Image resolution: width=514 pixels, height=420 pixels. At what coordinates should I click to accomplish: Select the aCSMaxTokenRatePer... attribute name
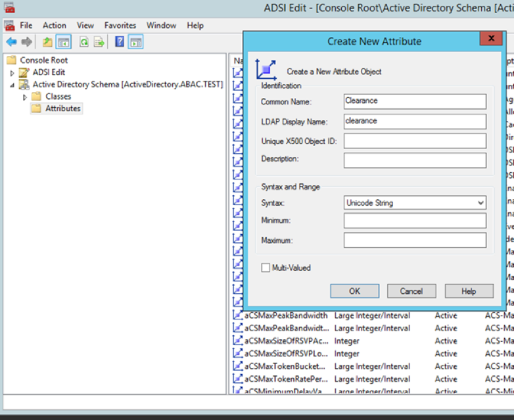pyautogui.click(x=287, y=379)
